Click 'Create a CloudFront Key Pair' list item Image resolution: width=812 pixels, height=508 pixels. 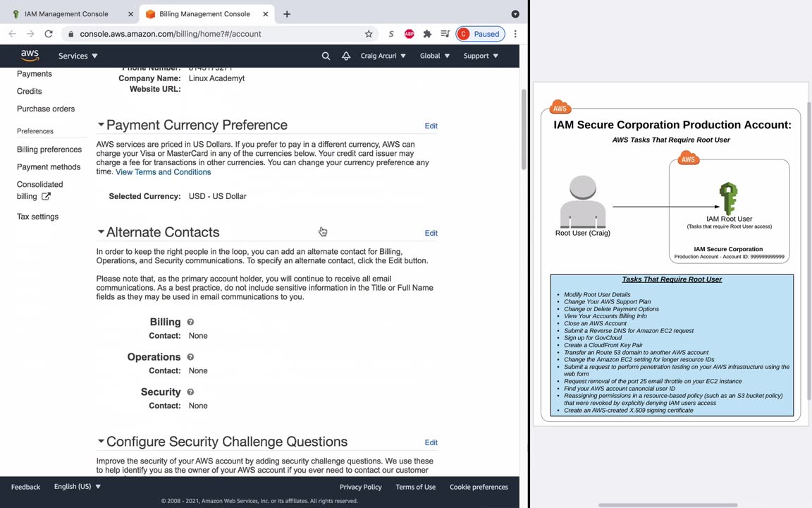[x=603, y=345]
